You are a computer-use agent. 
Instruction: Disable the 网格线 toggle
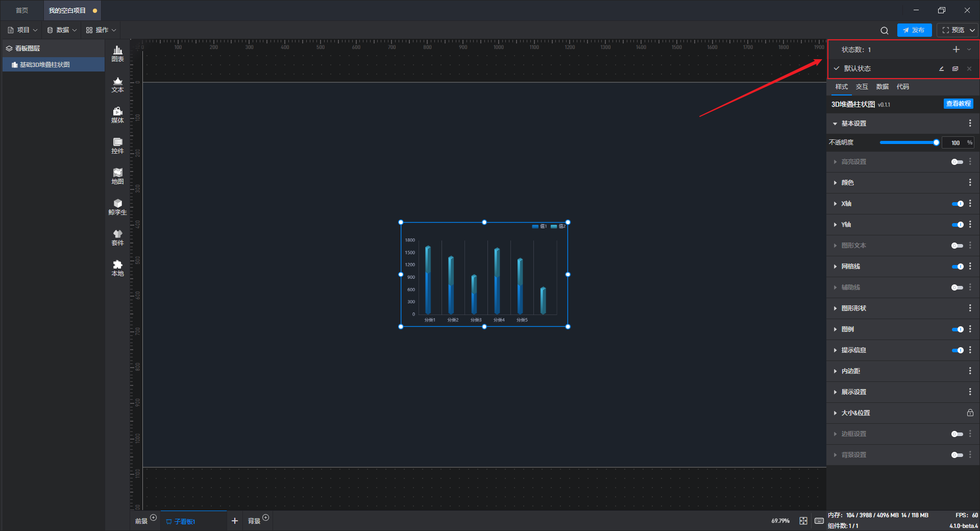pyautogui.click(x=958, y=267)
